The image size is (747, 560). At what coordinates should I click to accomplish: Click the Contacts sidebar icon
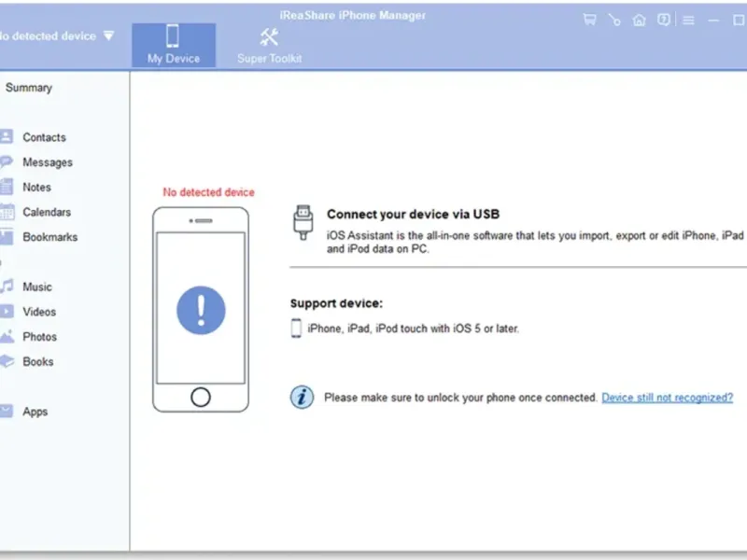click(x=7, y=136)
